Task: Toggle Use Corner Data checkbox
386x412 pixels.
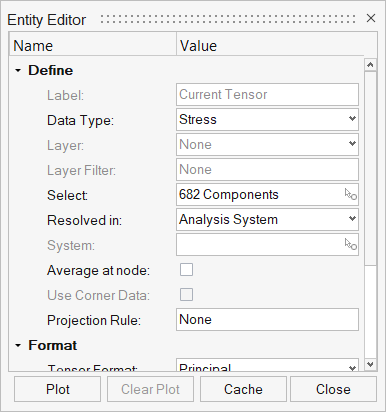Action: 186,295
